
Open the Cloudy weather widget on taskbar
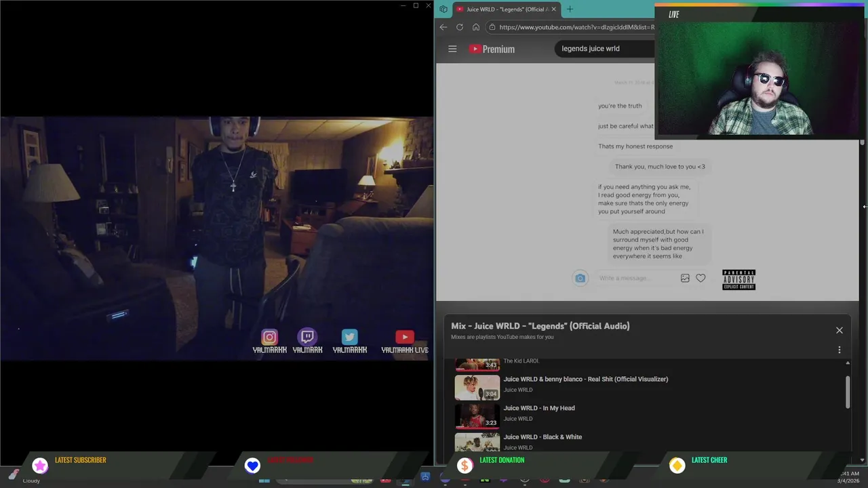[26, 477]
